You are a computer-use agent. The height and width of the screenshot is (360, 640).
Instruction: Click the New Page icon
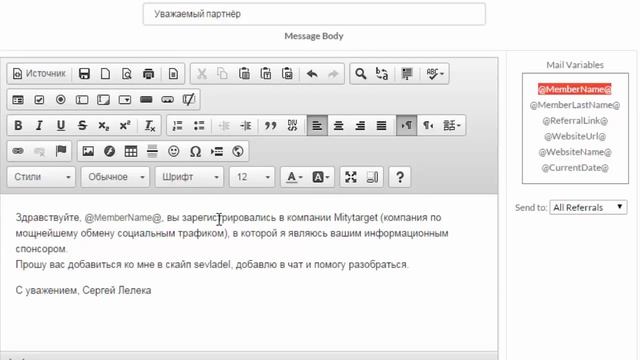point(105,74)
